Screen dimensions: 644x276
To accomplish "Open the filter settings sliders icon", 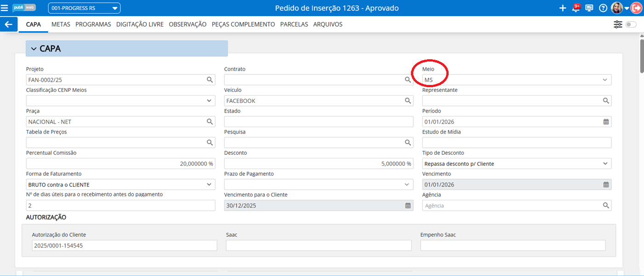I will [618, 24].
